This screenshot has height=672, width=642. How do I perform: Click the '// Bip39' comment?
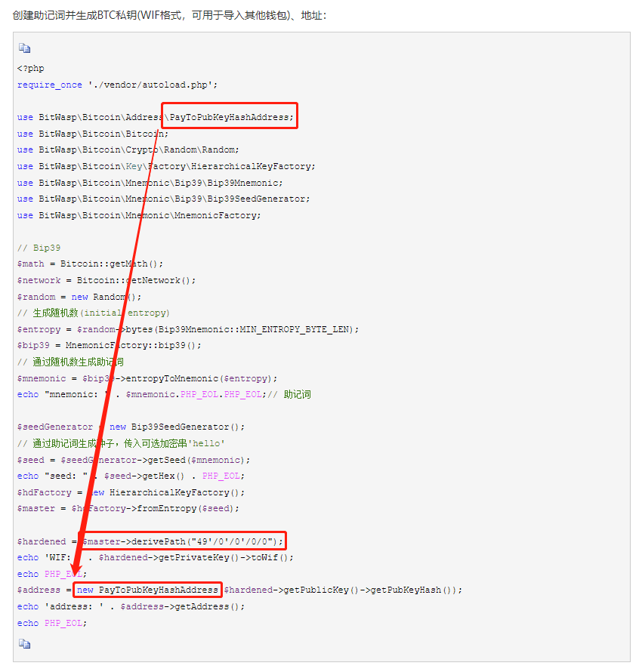coord(39,248)
